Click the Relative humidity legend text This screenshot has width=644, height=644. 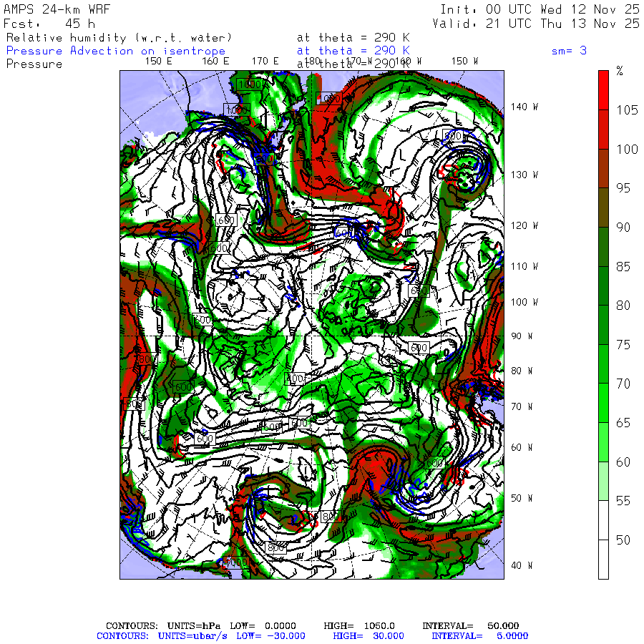pos(119,37)
